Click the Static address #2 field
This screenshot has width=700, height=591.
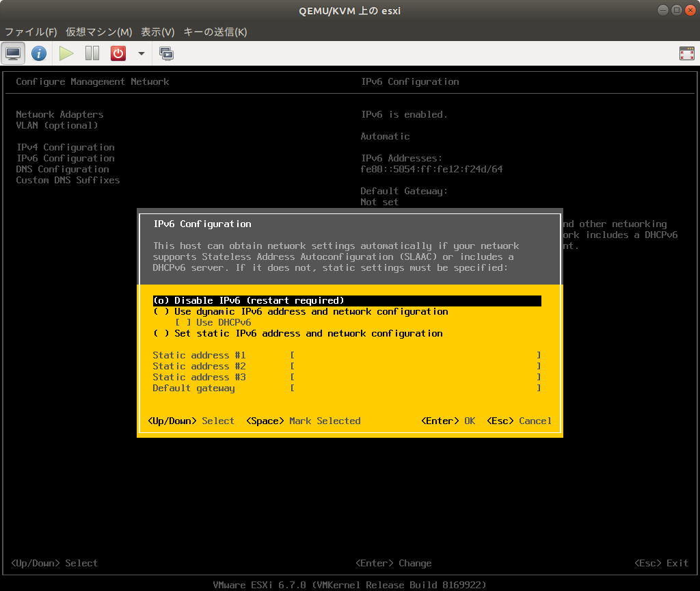pos(416,367)
